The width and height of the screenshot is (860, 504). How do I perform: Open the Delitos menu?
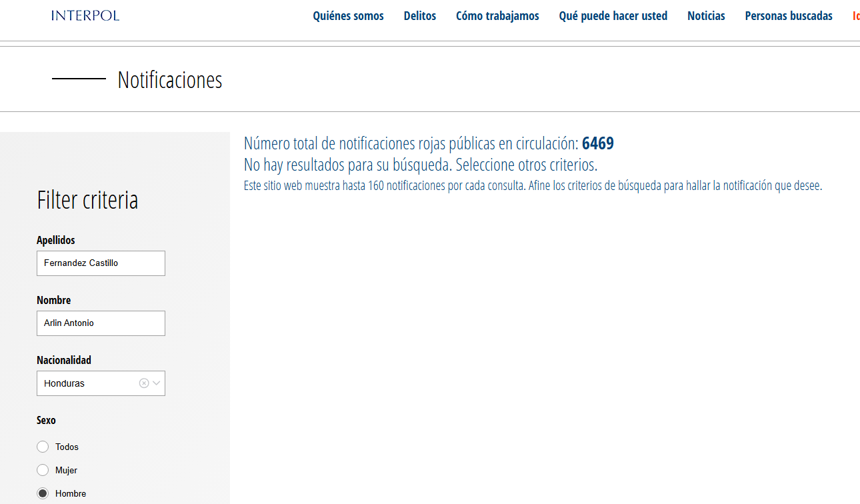(420, 16)
